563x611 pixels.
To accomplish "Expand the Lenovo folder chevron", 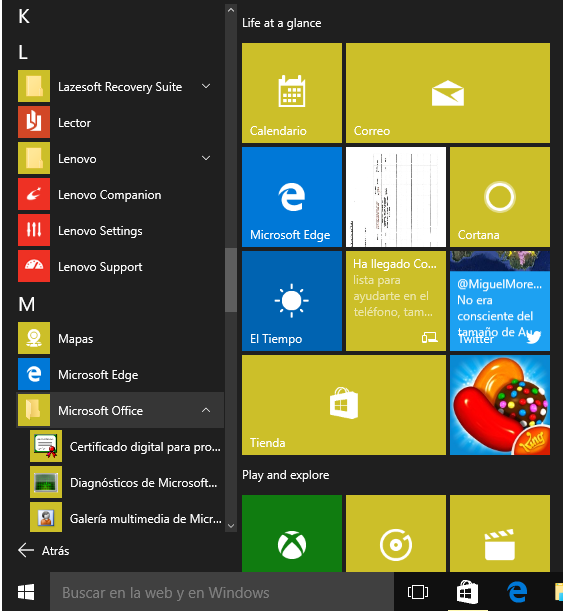I will tap(206, 158).
